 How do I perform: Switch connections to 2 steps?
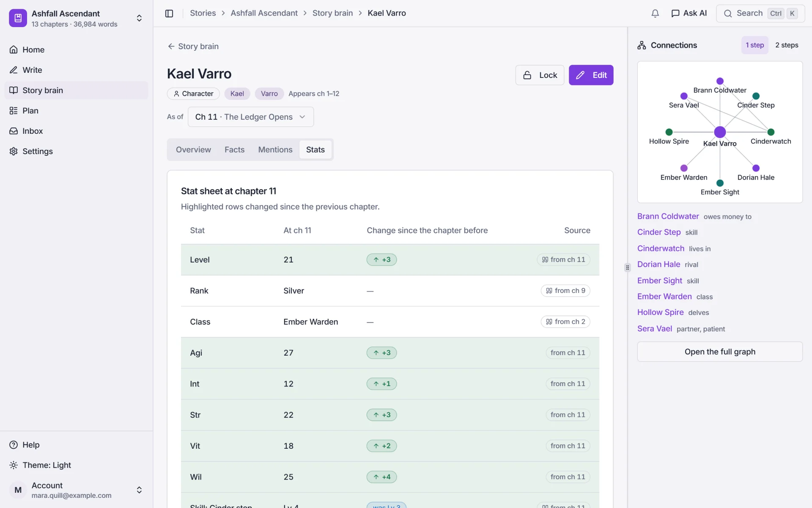[x=787, y=45]
